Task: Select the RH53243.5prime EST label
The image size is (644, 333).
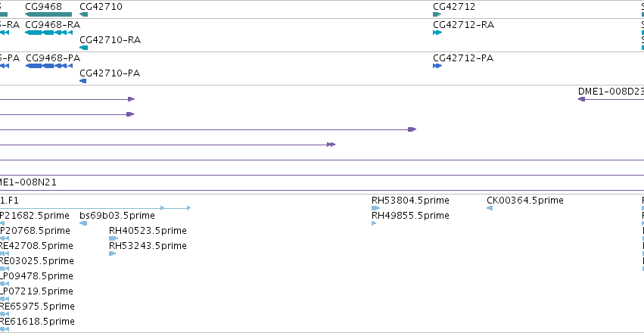Action: (x=148, y=246)
